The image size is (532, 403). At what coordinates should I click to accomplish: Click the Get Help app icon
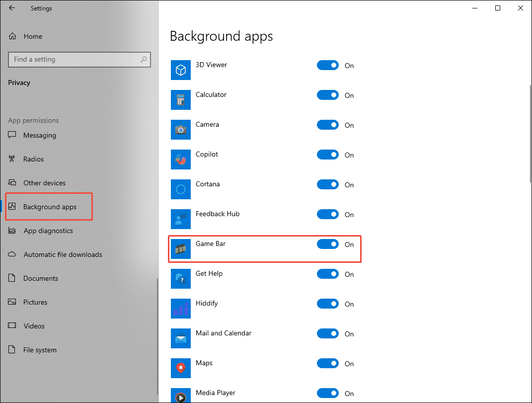(x=181, y=279)
